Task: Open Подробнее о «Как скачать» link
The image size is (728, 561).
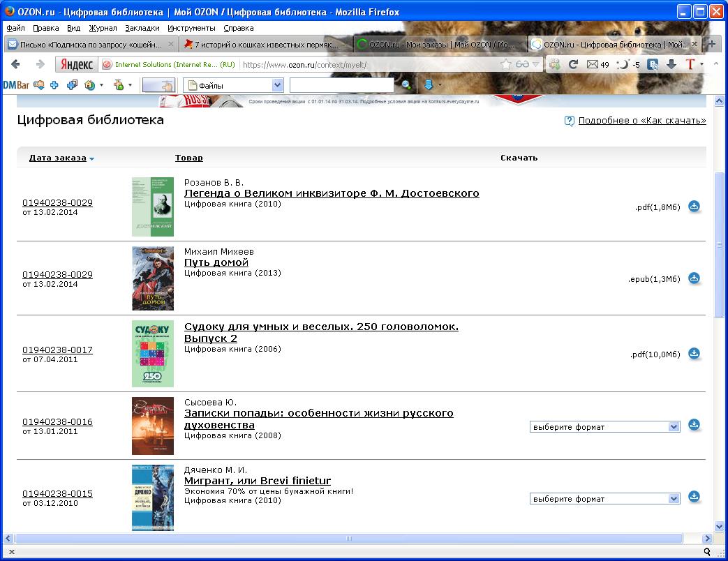Action: 642,121
